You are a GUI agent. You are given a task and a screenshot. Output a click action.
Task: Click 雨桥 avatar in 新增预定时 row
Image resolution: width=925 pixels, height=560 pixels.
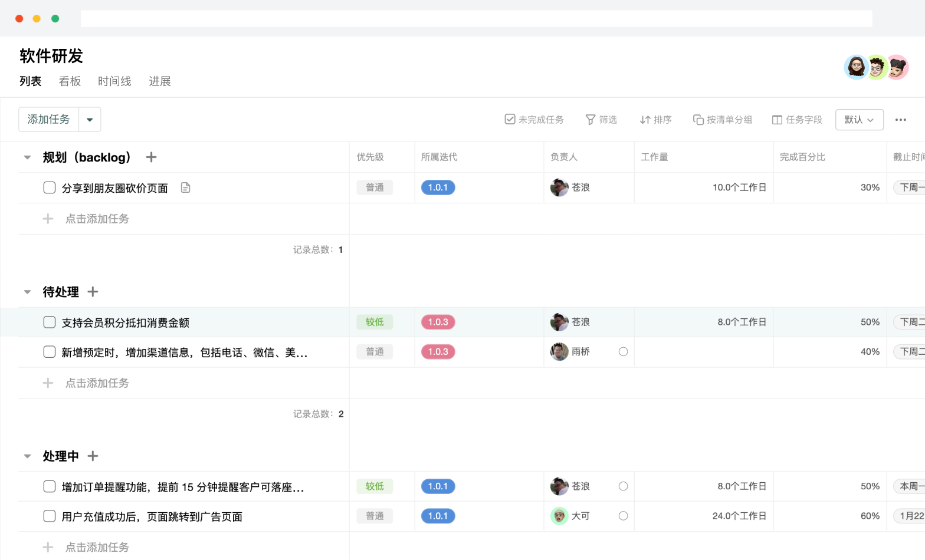coord(559,352)
